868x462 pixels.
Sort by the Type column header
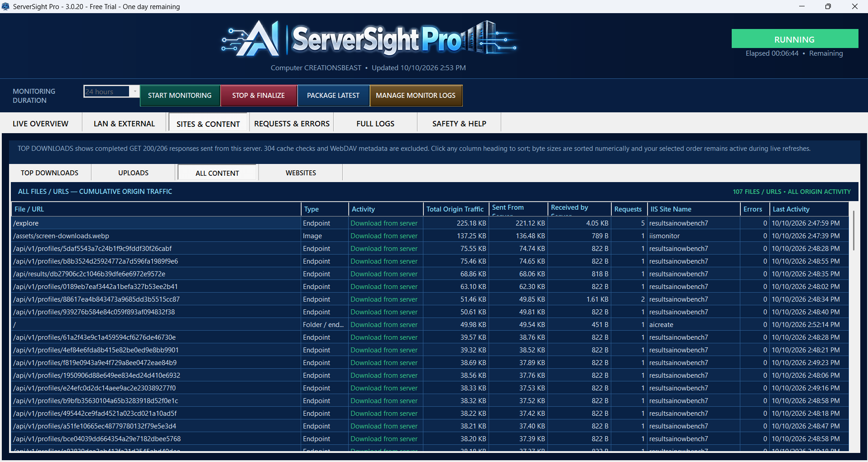pyautogui.click(x=325, y=209)
